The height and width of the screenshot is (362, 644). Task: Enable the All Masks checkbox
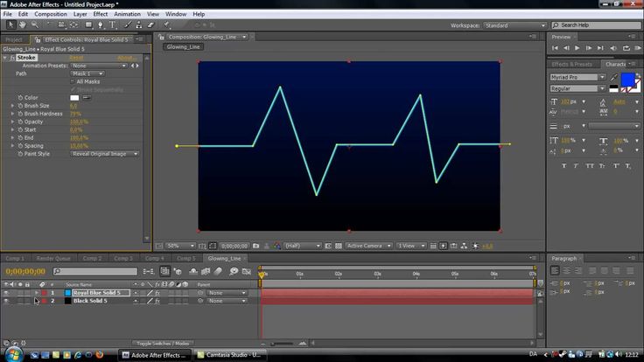(x=73, y=81)
